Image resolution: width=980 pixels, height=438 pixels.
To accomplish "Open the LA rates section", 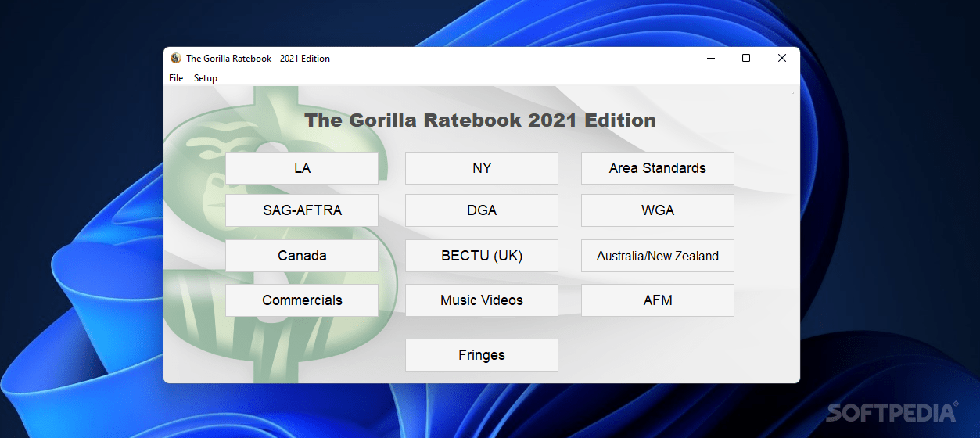I will (302, 168).
